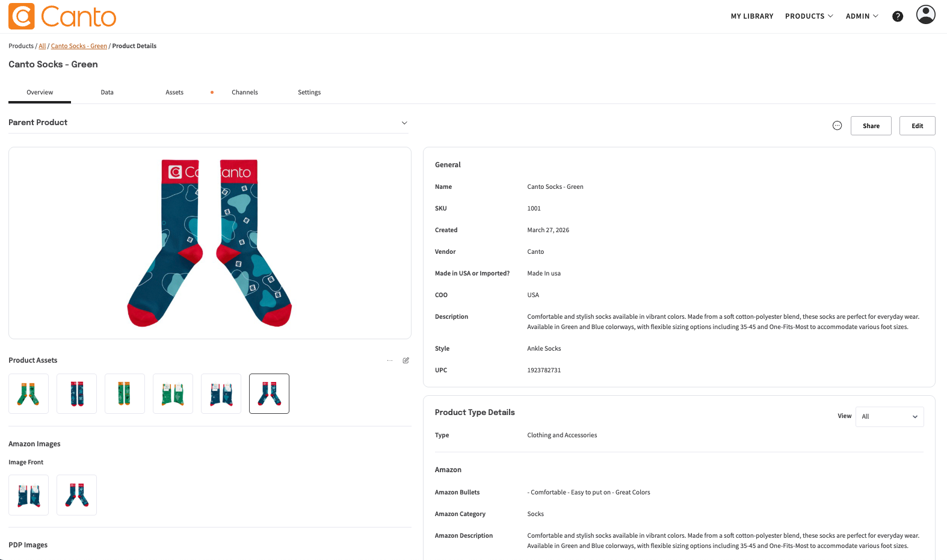Click the Amazon Bullets value text
This screenshot has height=560, width=947.
(x=588, y=492)
